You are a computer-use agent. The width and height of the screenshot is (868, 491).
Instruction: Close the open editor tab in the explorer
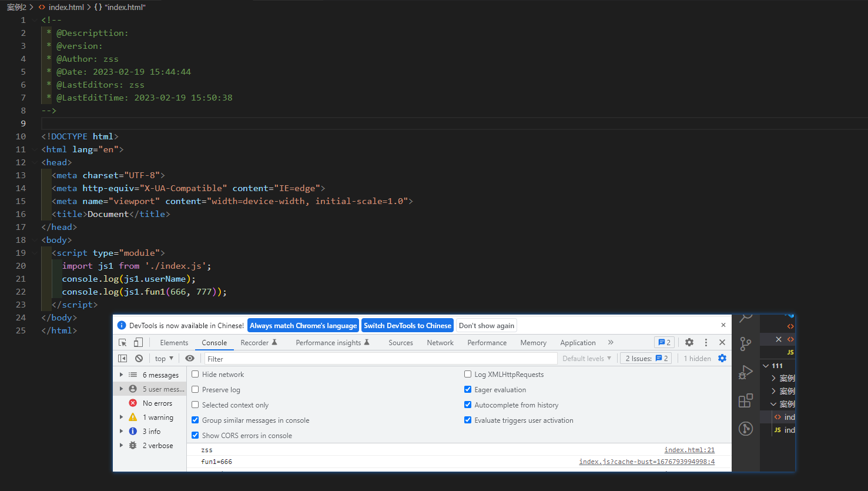click(779, 339)
